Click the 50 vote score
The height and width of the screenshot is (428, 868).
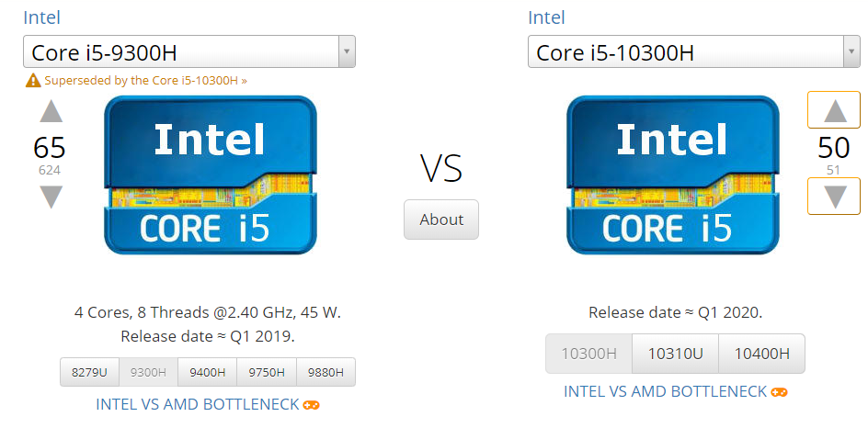(x=834, y=148)
